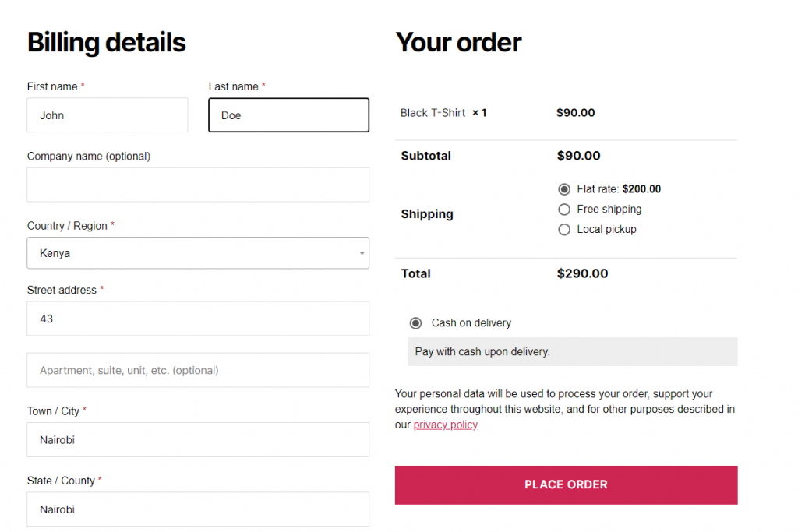
Task: Click the First name field containing John
Action: click(x=107, y=115)
